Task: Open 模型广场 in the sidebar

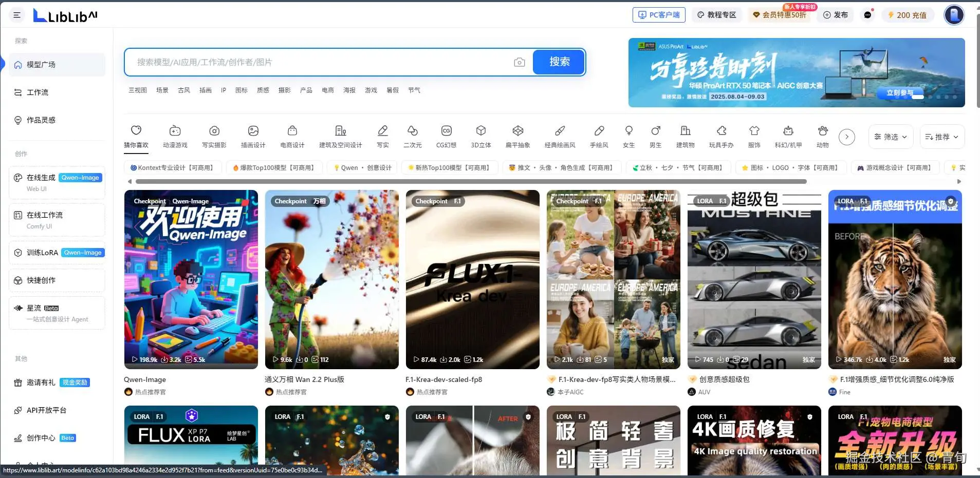Action: pos(57,65)
